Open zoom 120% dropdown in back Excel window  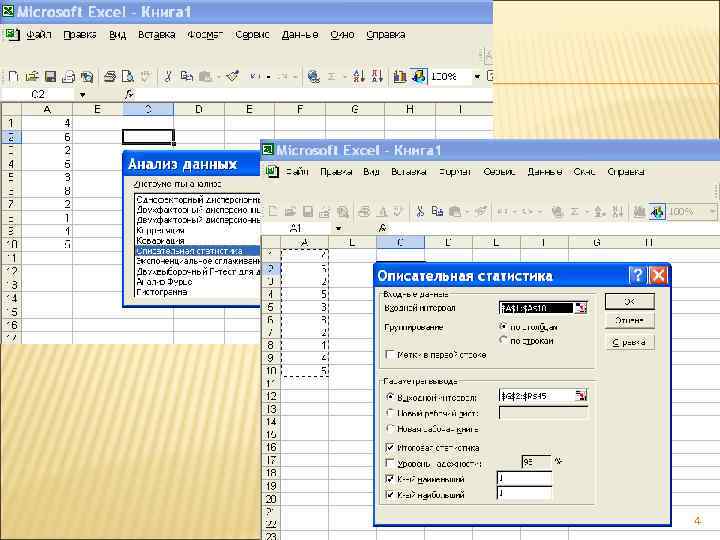click(x=477, y=76)
